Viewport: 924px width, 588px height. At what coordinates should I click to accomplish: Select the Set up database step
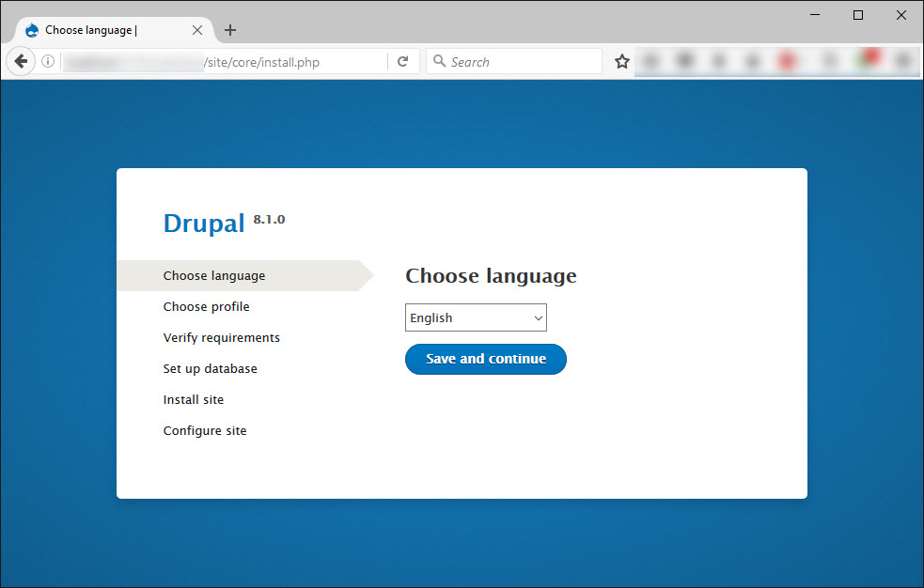(x=211, y=368)
